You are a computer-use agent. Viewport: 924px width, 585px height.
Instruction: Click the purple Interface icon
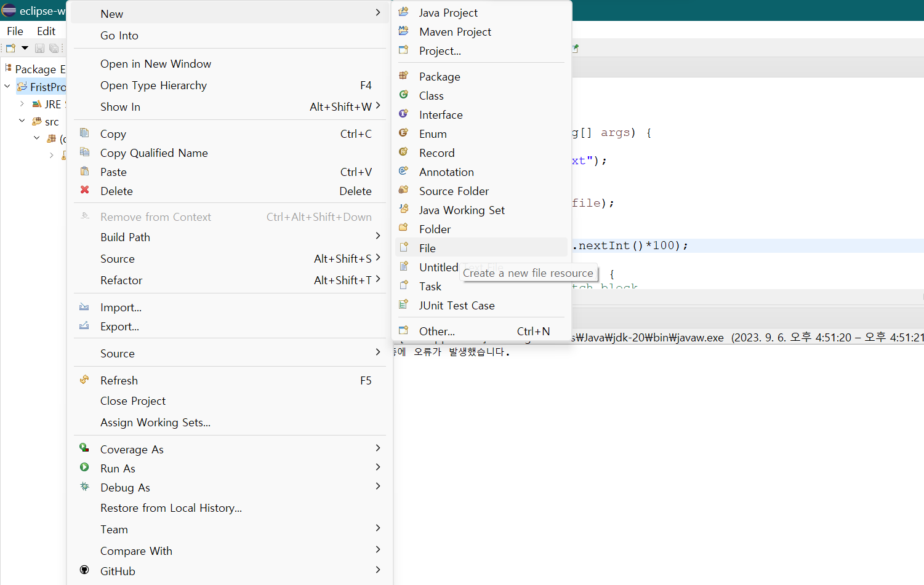[x=404, y=114]
